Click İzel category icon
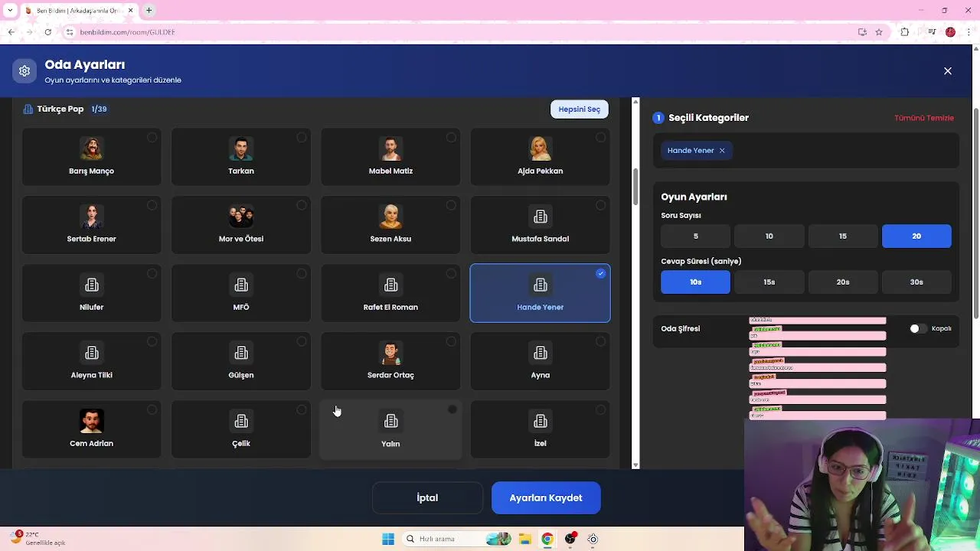Viewport: 980px width, 551px height. click(541, 421)
